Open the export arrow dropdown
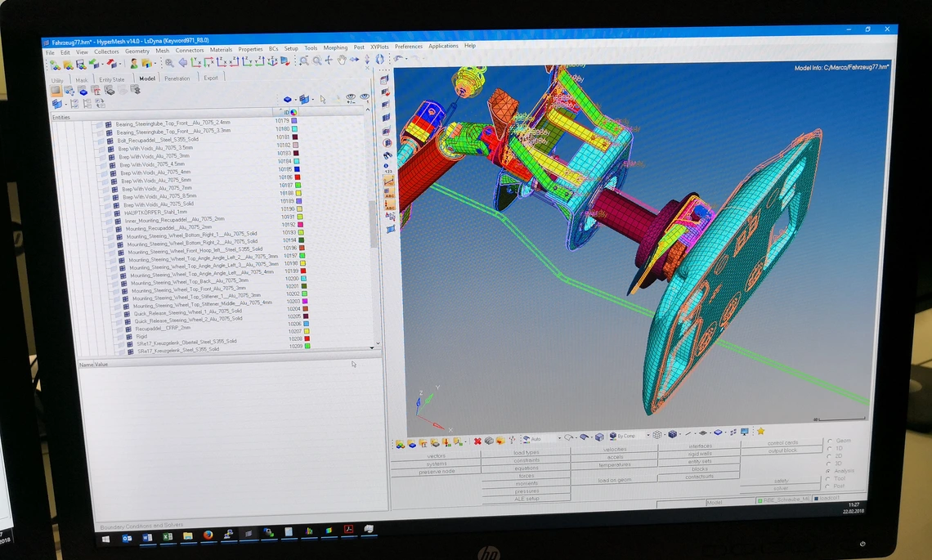932x560 pixels. [120, 64]
